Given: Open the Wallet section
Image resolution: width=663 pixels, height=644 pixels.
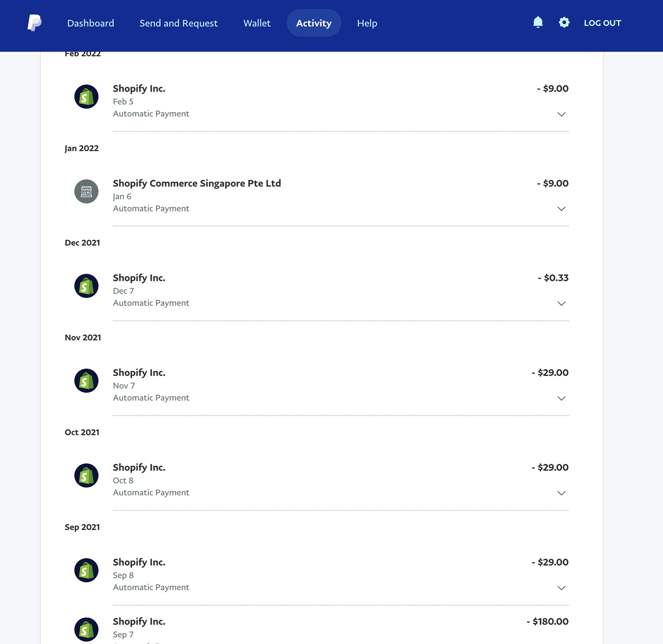Looking at the screenshot, I should click(256, 23).
